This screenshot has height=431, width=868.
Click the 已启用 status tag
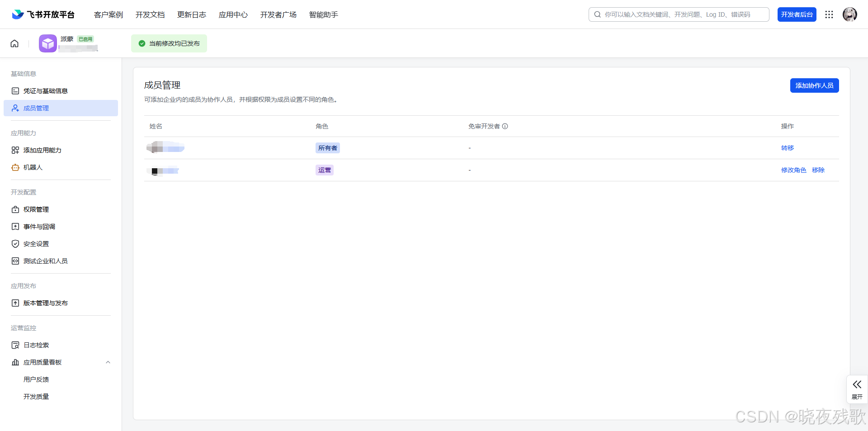pos(85,38)
